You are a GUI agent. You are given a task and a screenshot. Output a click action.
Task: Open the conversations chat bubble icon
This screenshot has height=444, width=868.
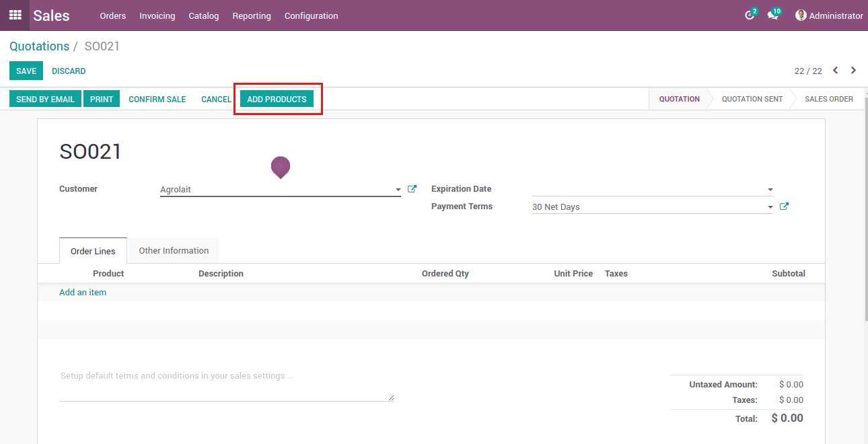click(773, 15)
